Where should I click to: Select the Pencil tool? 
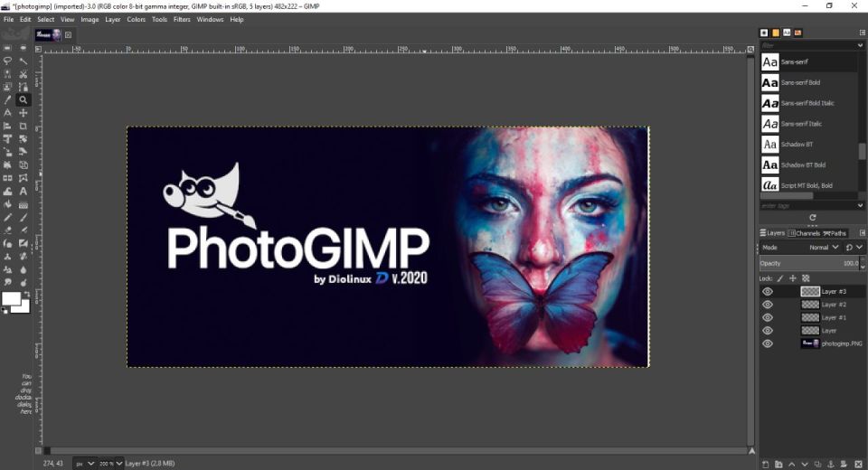click(8, 218)
